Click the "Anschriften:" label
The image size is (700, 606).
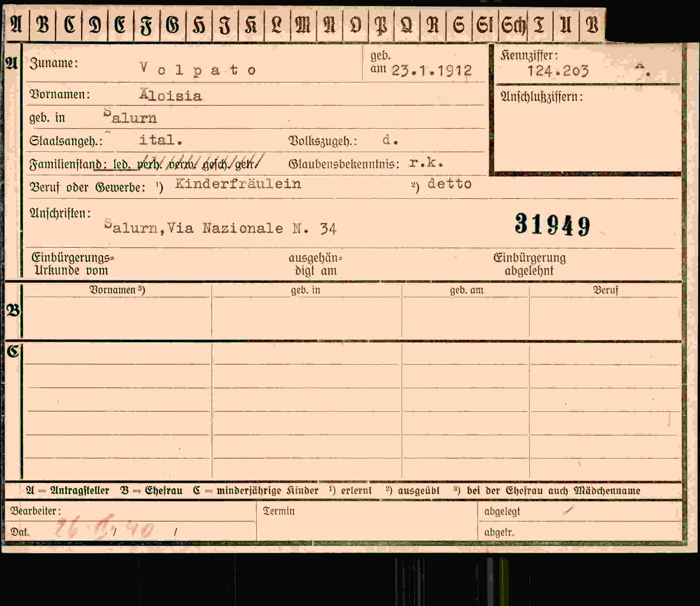pyautogui.click(x=60, y=213)
